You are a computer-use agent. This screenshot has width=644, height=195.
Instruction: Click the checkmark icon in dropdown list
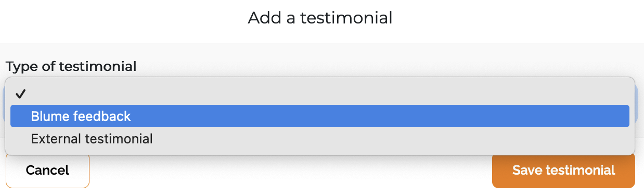[x=20, y=94]
